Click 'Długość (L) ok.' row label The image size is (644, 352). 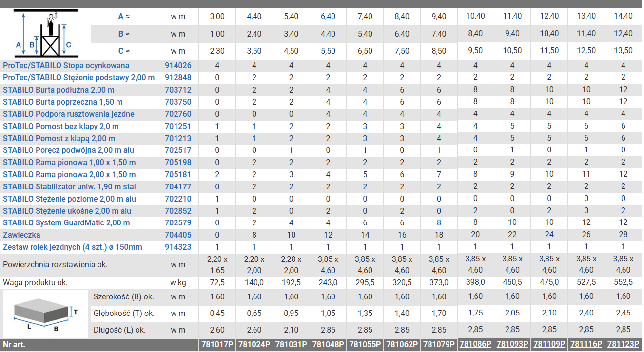click(x=120, y=330)
